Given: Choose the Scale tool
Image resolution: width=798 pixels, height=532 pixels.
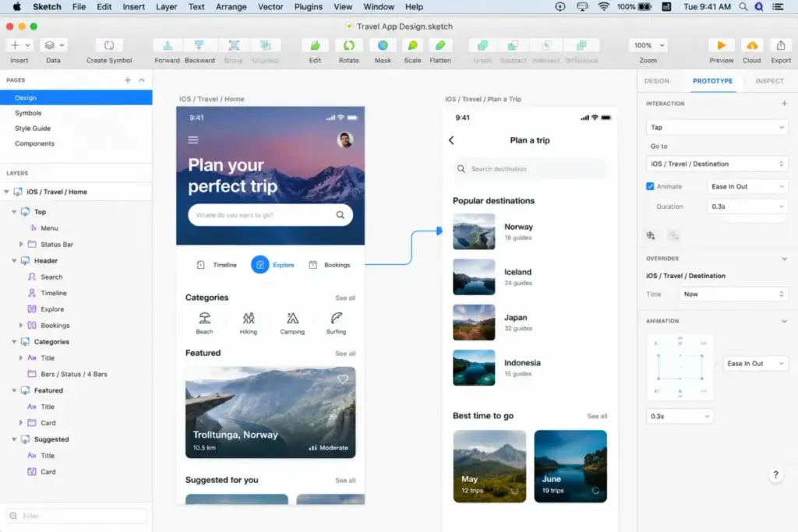Looking at the screenshot, I should 412,45.
